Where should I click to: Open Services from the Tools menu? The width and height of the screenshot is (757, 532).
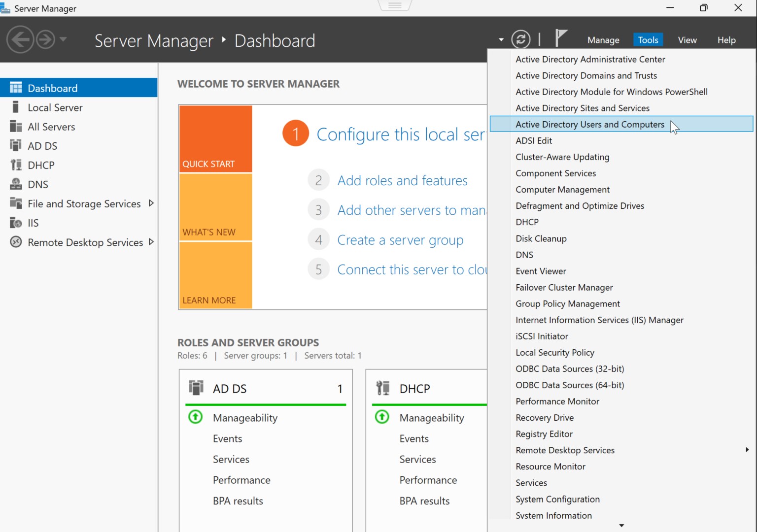[621, 483]
